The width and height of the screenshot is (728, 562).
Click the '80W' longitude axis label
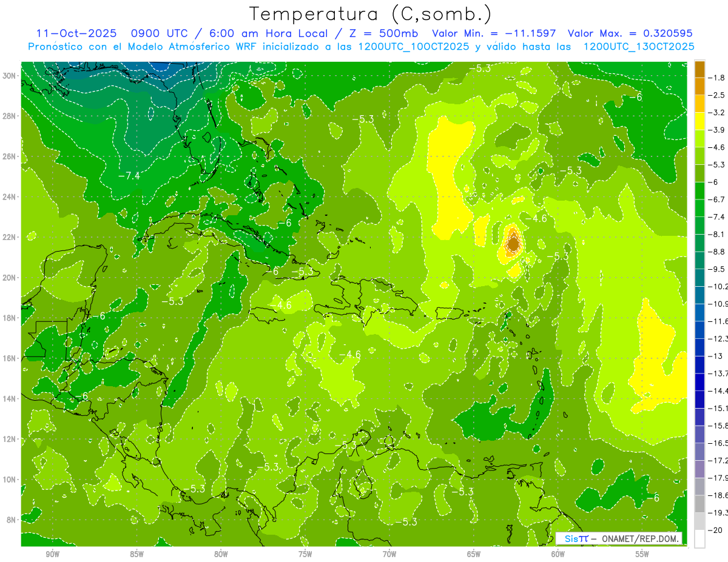(x=221, y=554)
